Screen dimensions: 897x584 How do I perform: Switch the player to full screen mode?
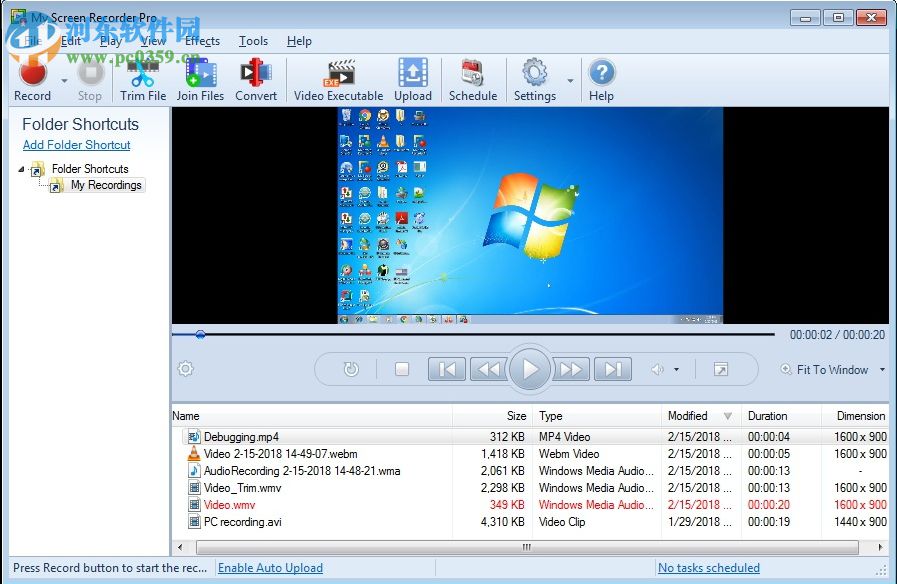coord(722,369)
